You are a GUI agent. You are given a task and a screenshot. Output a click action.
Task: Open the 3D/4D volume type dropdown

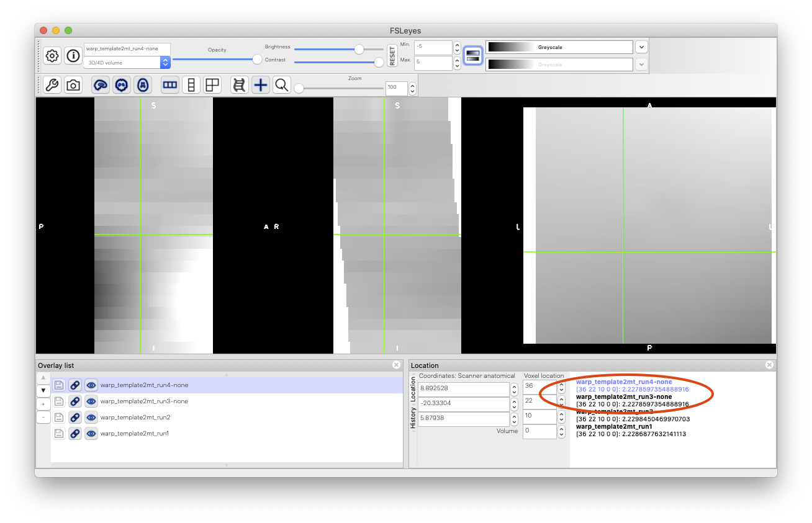pyautogui.click(x=165, y=62)
